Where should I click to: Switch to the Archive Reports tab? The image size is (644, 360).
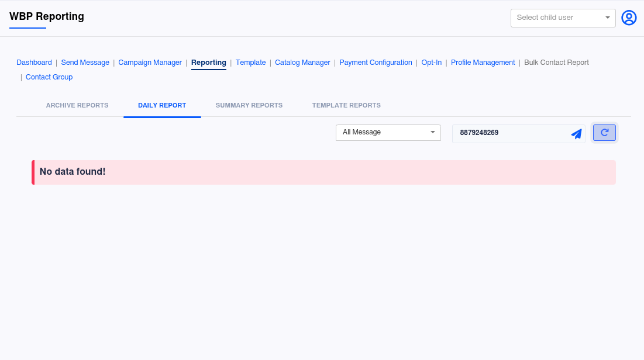77,106
